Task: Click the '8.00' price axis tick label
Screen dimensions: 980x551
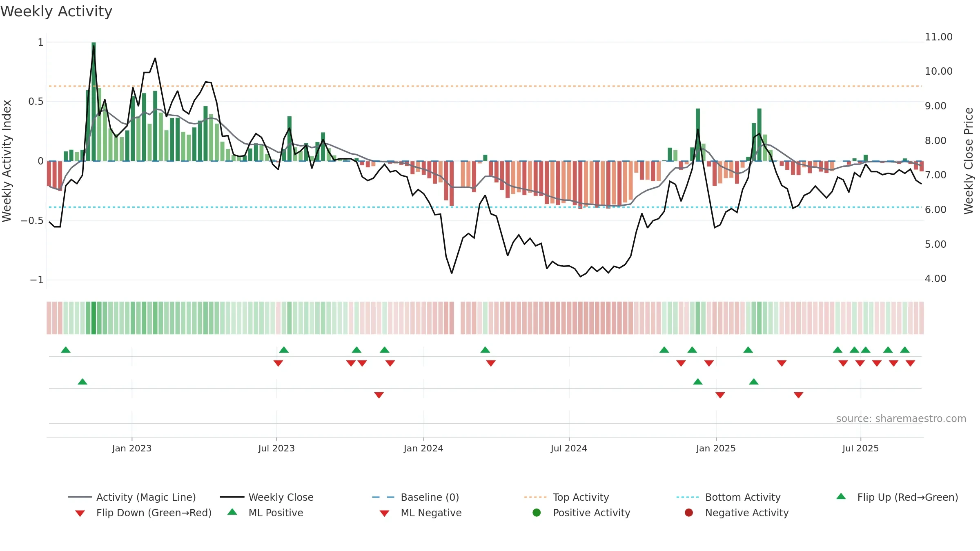Action: pos(935,141)
